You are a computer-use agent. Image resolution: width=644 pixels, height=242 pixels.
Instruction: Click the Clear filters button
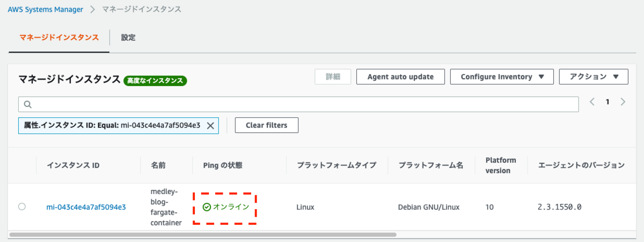(267, 125)
